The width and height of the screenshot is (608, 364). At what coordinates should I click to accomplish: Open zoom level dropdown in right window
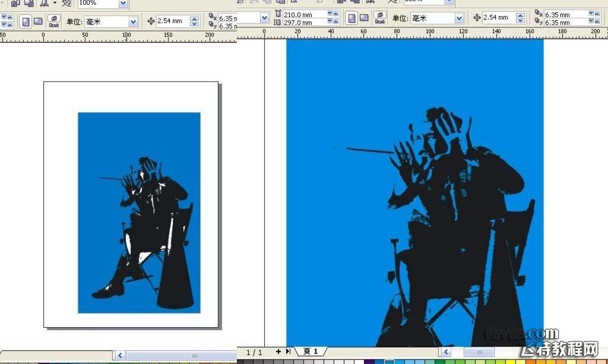coord(449,2)
